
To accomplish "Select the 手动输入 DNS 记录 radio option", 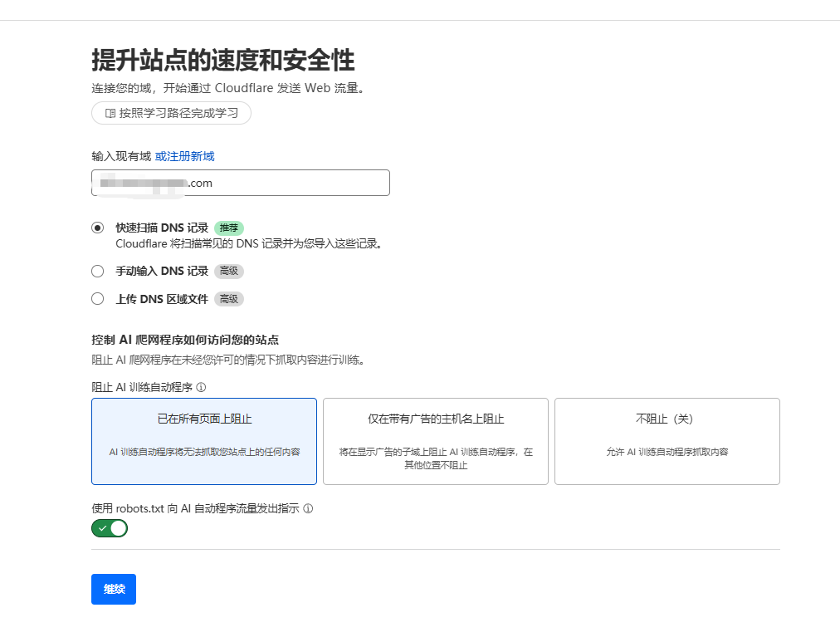I will 97,271.
